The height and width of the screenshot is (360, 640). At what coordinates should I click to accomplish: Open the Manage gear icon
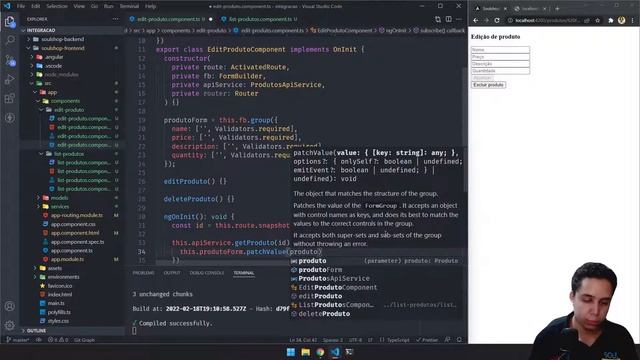[x=10, y=325]
